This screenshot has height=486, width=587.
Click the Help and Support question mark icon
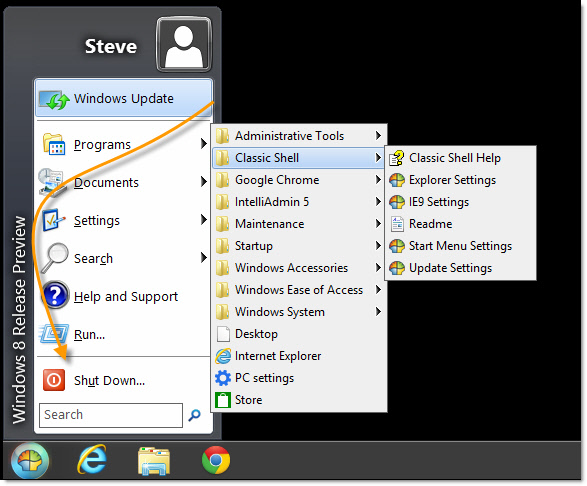[x=55, y=295]
